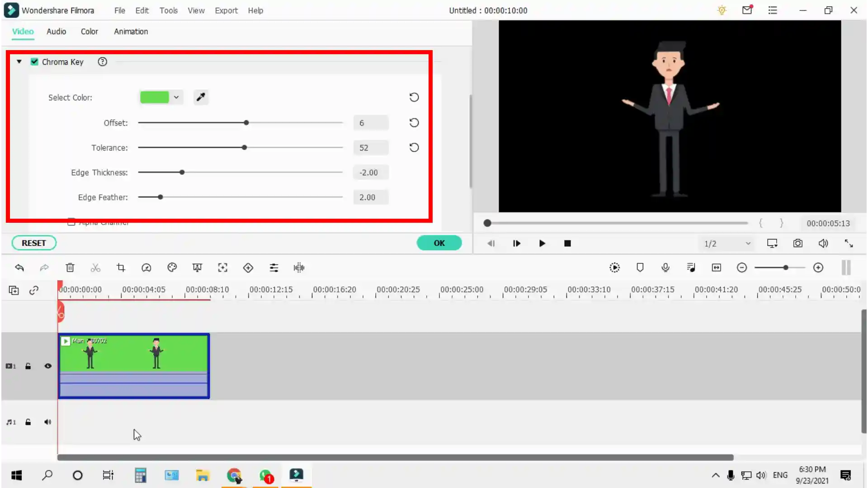Viewport: 868px width, 488px height.
Task: Open the color palette tool icon
Action: coord(172,267)
